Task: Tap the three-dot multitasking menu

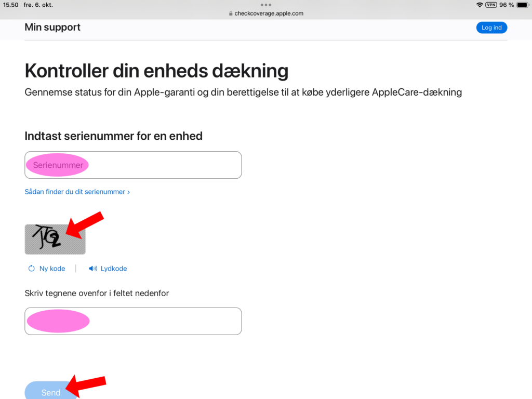Action: 266,5
